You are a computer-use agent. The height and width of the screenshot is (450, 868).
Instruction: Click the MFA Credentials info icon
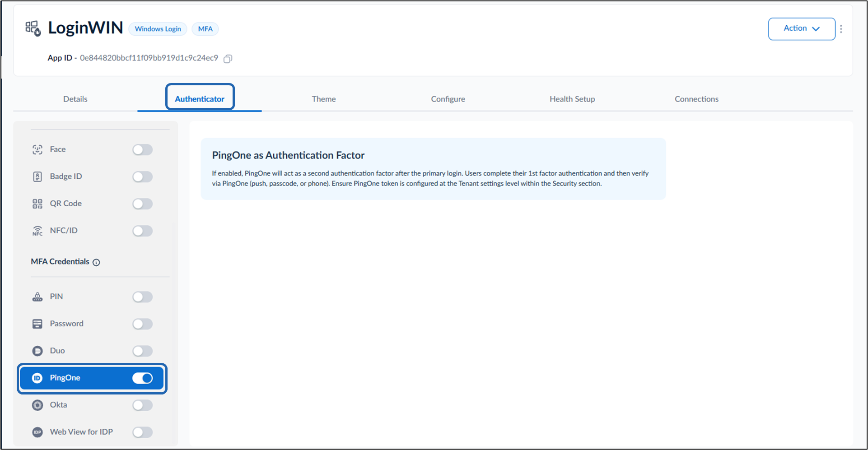coord(96,262)
